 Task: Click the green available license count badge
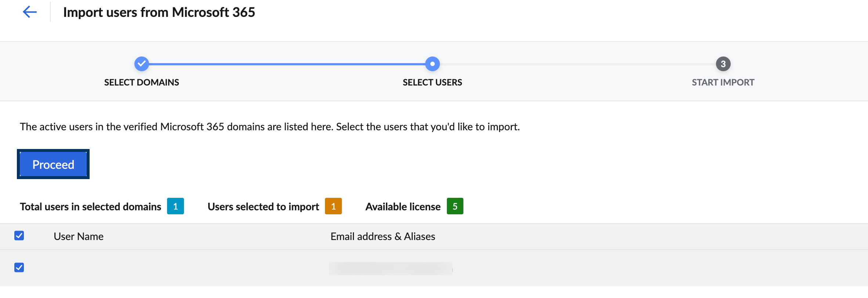pyautogui.click(x=455, y=206)
